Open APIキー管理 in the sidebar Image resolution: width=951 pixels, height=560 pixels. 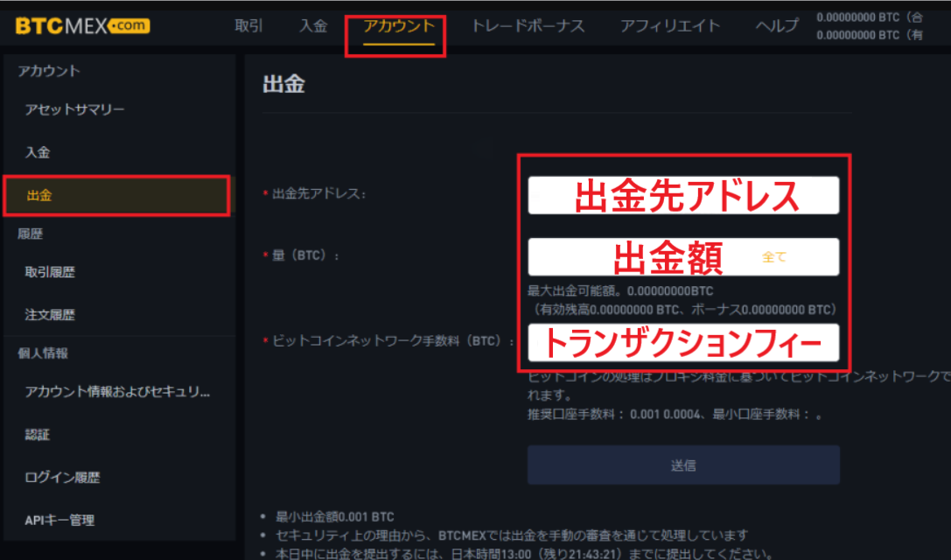[59, 520]
